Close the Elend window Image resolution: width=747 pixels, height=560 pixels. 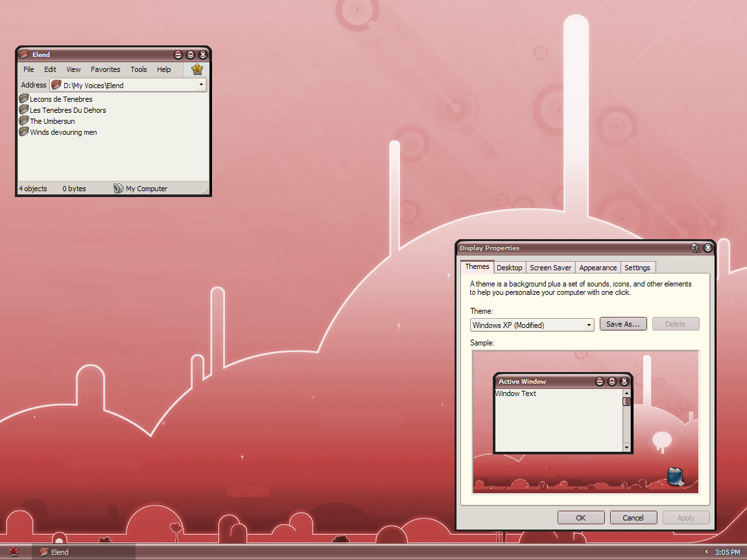[x=203, y=54]
